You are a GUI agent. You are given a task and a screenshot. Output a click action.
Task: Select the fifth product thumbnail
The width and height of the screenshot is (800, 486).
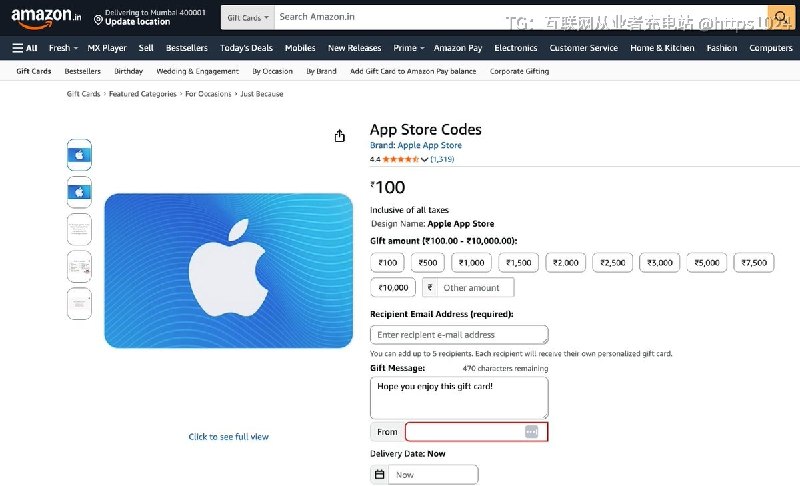[79, 303]
